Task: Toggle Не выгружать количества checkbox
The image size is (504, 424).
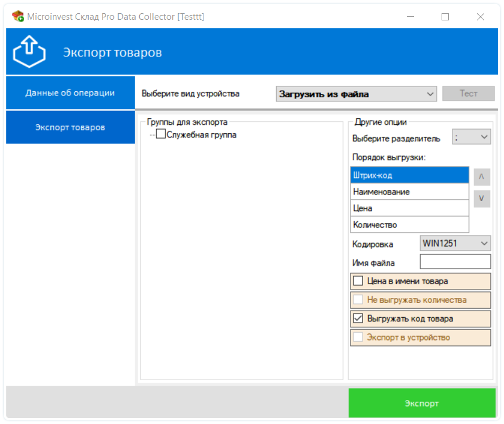Action: click(x=358, y=299)
